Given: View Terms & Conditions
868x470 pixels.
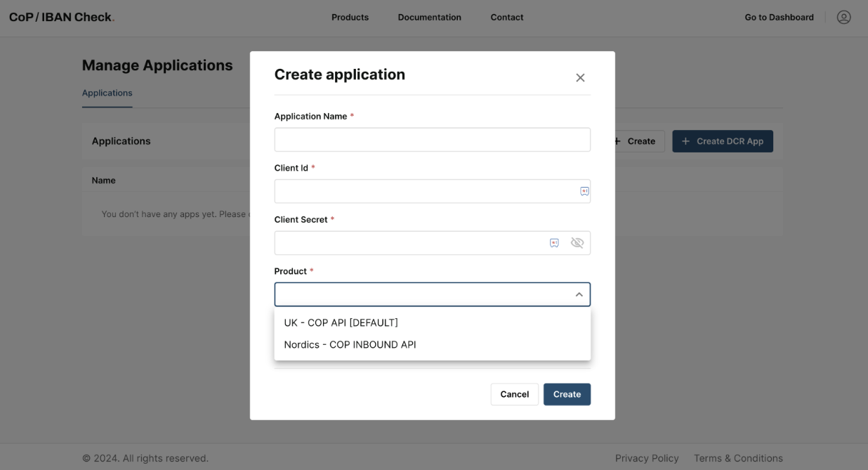Looking at the screenshot, I should 738,457.
